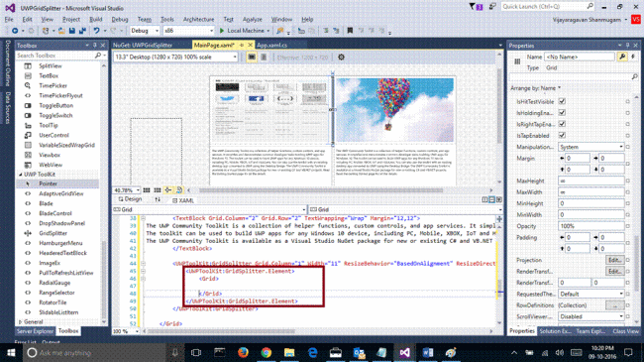Viewport: 644px width, 362px height.
Task: Open the ScrollViewer Disabled dropdown
Action: point(591,316)
